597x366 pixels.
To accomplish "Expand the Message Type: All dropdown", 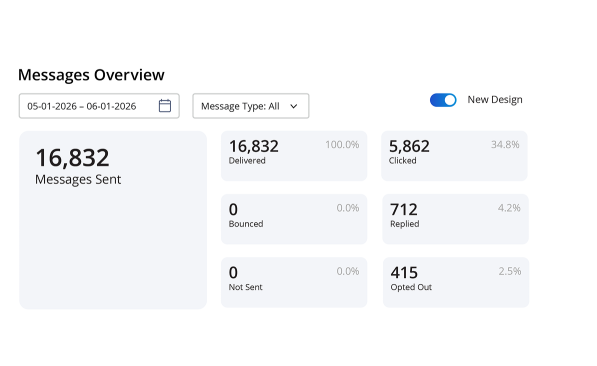I will pyautogui.click(x=251, y=106).
